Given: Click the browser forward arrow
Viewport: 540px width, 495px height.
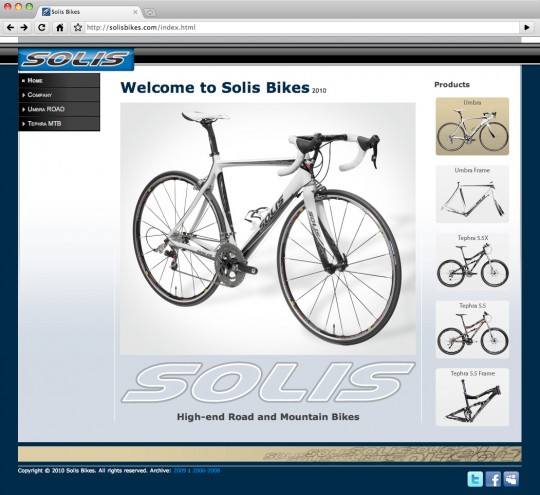Looking at the screenshot, I should click(x=24, y=27).
